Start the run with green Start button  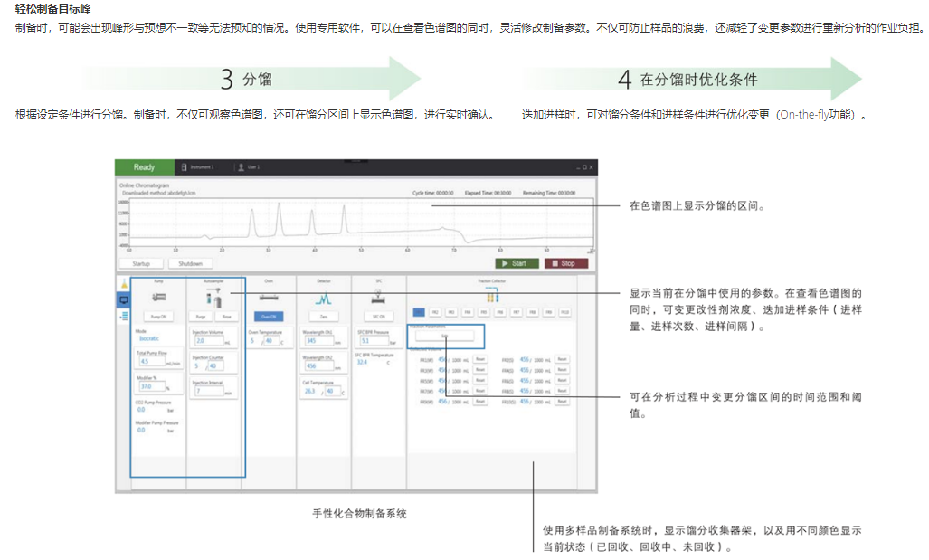click(x=517, y=263)
